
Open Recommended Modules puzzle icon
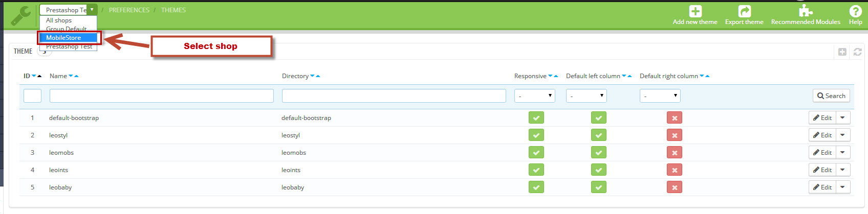[806, 11]
